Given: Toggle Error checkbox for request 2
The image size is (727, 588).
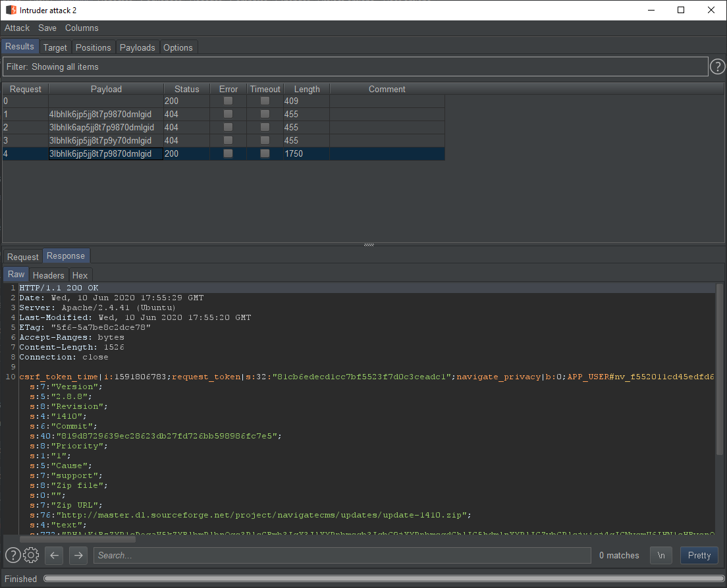Looking at the screenshot, I should 228,128.
